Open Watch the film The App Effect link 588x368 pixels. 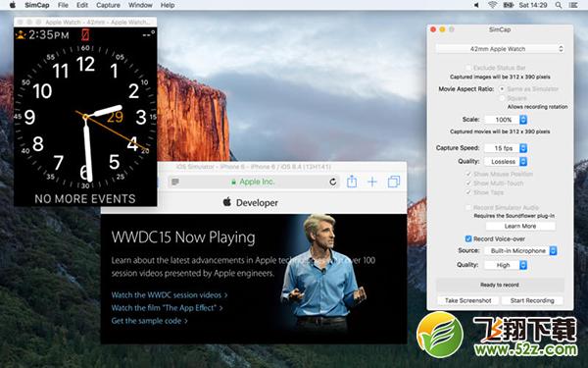coord(167,308)
